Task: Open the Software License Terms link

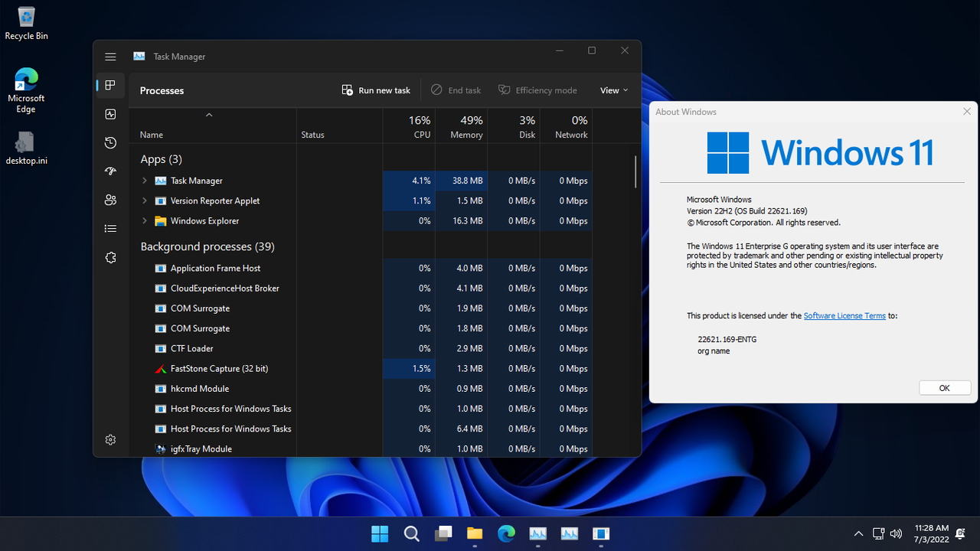Action: (844, 315)
